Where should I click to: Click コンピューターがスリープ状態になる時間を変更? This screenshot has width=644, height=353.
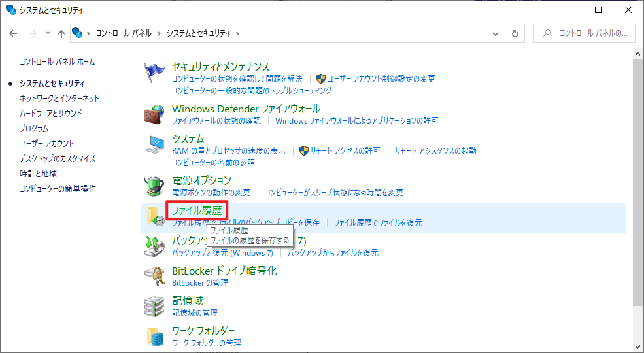click(334, 192)
